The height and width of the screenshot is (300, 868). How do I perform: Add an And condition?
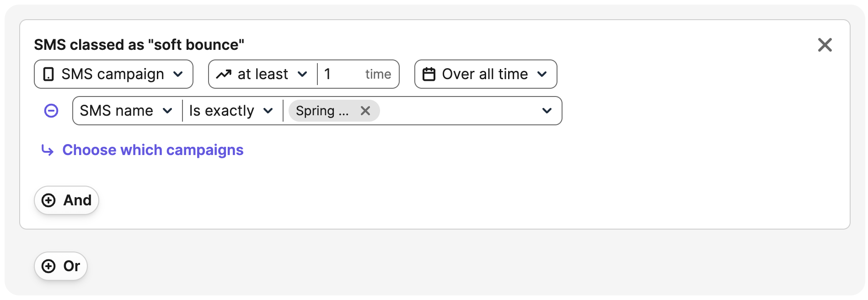67,200
